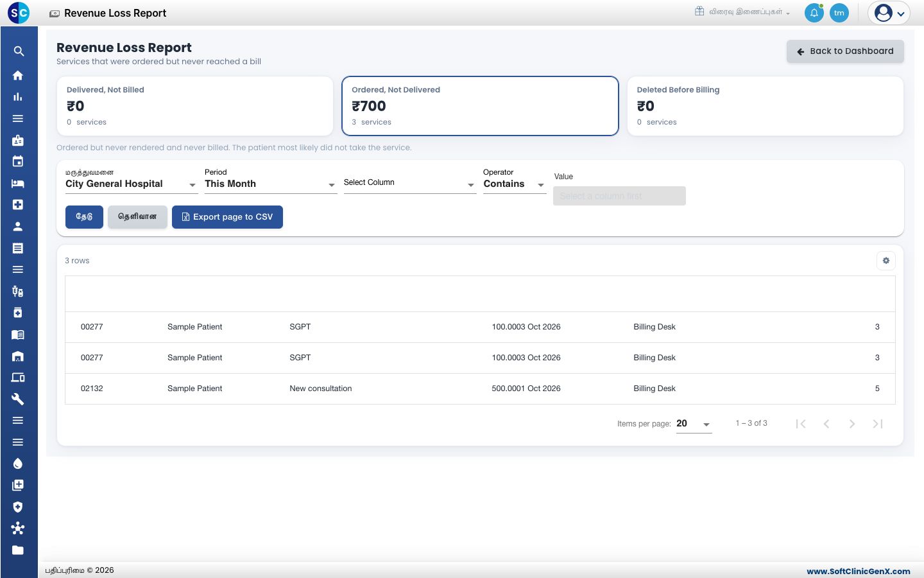Screen dimensions: 924x578
Task: Open the search icon in sidebar
Action: pyautogui.click(x=19, y=51)
